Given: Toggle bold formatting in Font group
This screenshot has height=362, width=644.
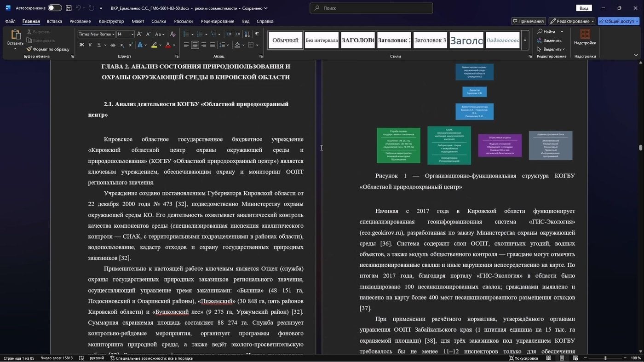Looking at the screenshot, I should click(81, 45).
